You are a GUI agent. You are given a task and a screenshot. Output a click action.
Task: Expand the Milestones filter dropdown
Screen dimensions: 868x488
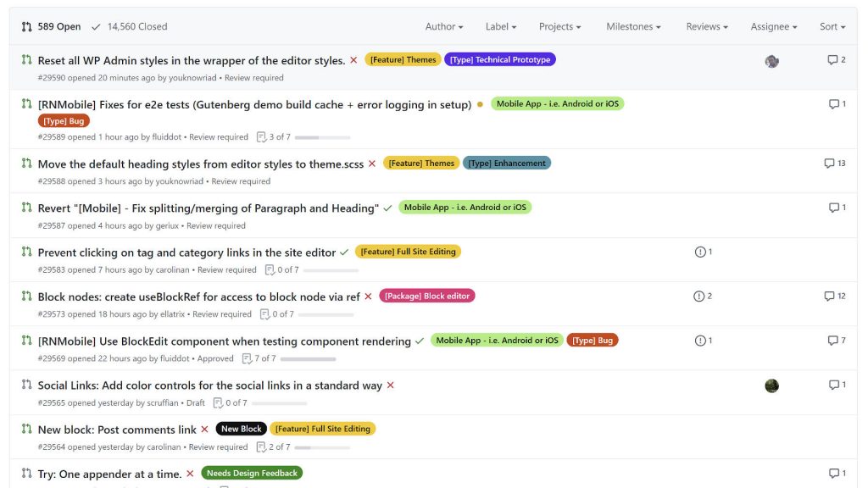tap(633, 27)
